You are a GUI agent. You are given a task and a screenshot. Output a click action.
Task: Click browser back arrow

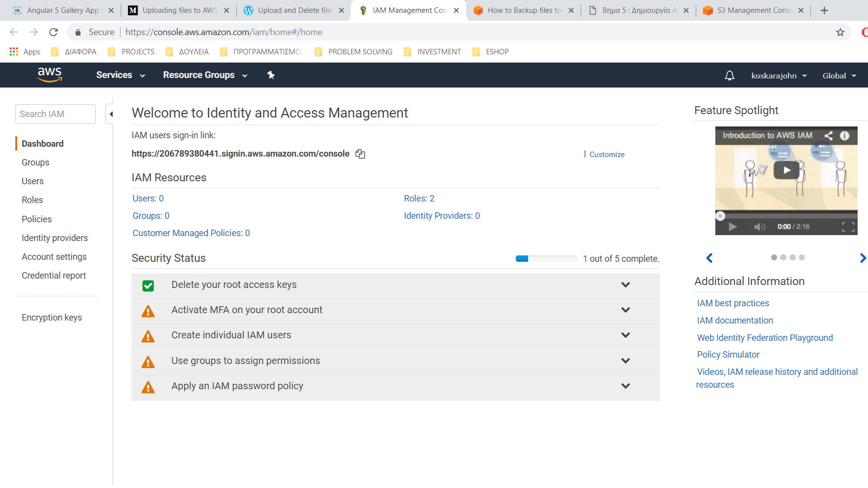pos(14,32)
